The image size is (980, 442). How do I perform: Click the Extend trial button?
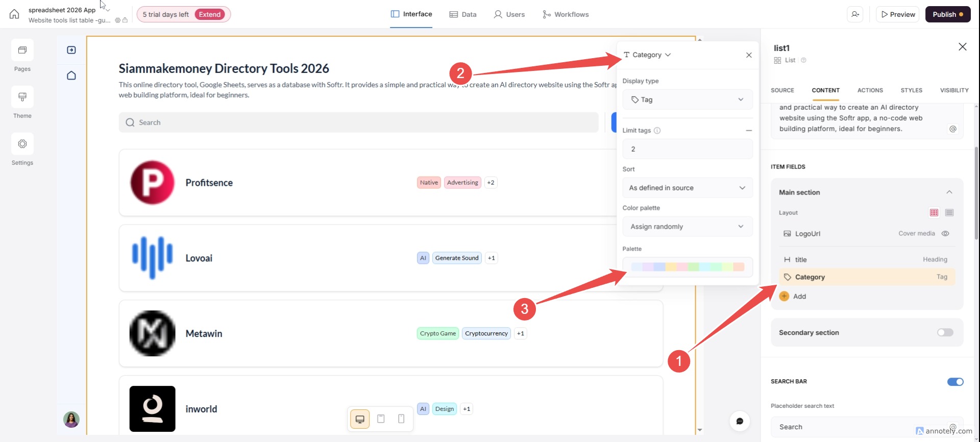[x=210, y=14]
